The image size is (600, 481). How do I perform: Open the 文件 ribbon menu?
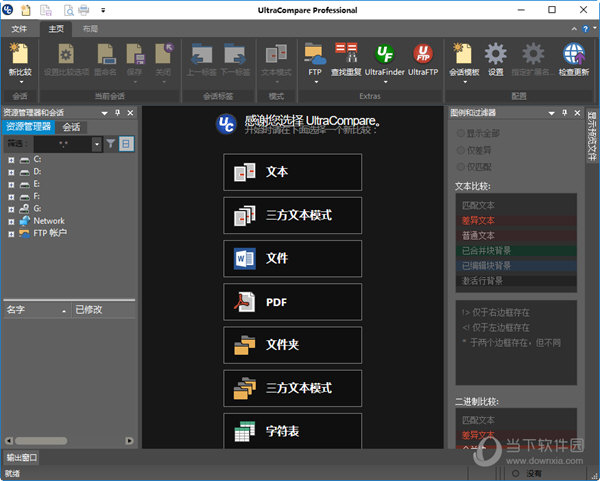click(19, 29)
